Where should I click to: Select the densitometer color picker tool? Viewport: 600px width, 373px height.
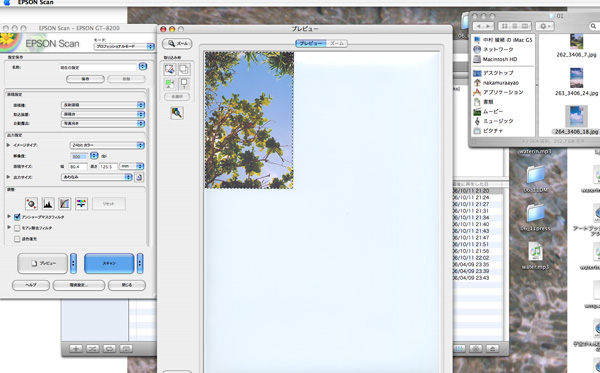pyautogui.click(x=177, y=113)
